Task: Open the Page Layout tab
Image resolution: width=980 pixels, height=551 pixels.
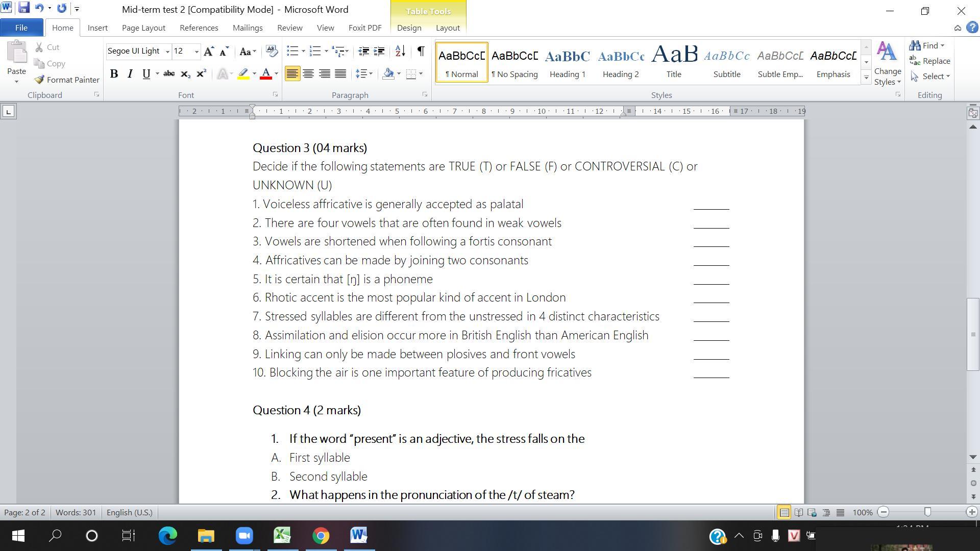Action: click(x=143, y=28)
